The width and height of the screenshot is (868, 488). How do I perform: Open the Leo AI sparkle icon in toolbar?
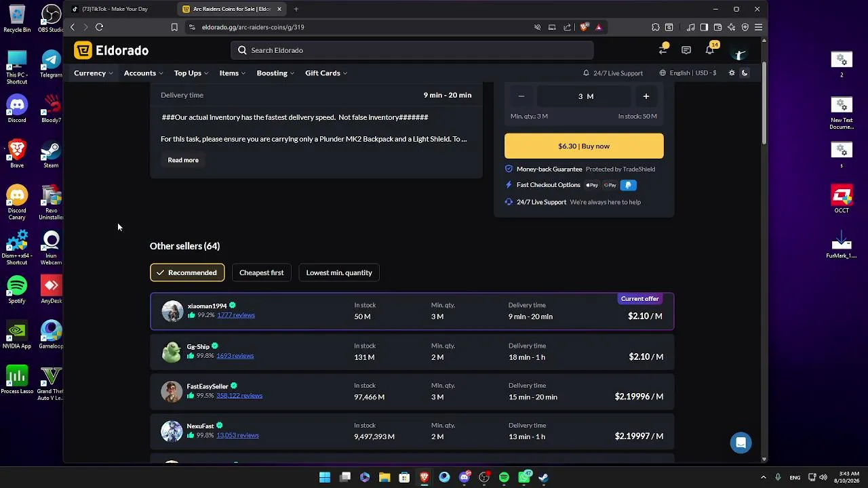731,27
